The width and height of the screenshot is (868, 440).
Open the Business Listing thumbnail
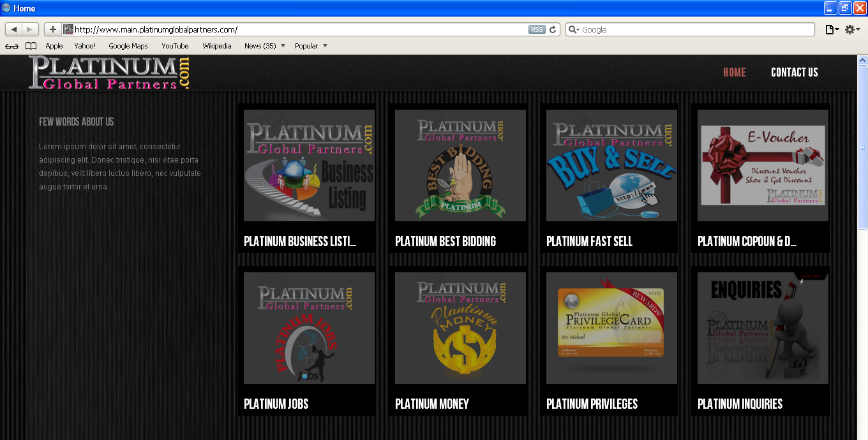tap(309, 165)
